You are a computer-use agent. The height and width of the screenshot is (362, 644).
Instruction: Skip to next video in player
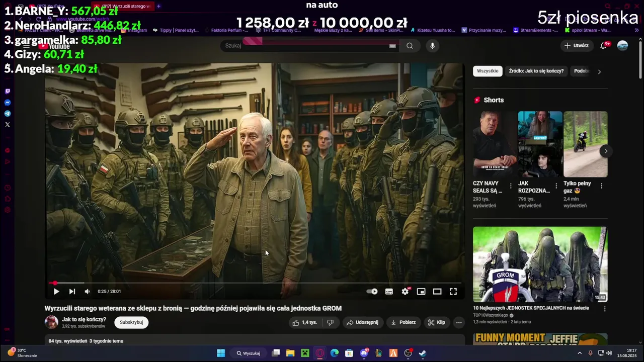tap(72, 292)
